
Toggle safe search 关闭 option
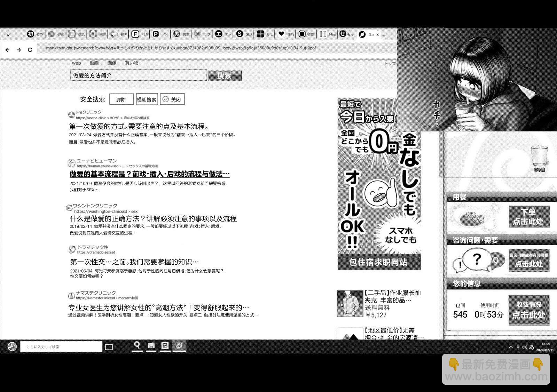click(172, 99)
